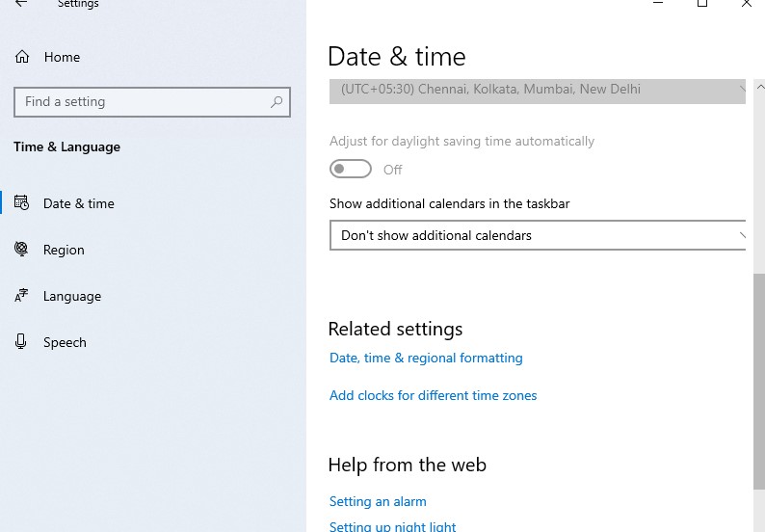Click the Speech microphone icon
The height and width of the screenshot is (532, 765).
pos(20,341)
